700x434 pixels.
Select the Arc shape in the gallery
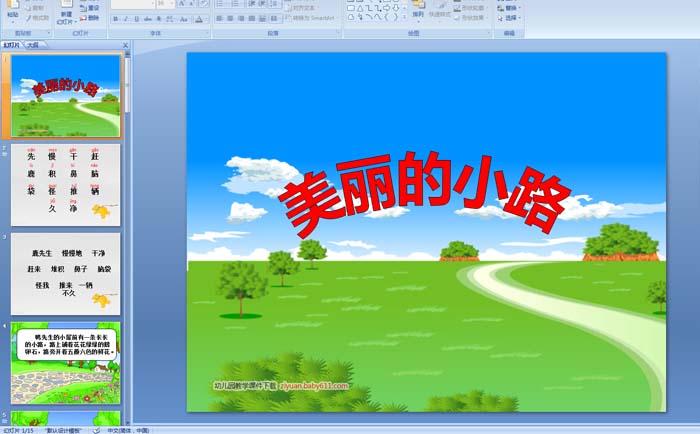point(369,17)
